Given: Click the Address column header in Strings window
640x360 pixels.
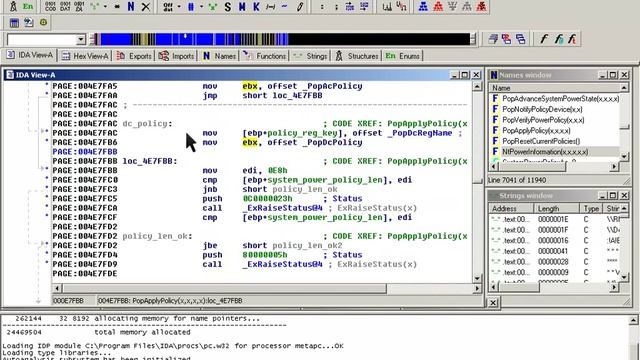Looking at the screenshot, I should tap(511, 209).
